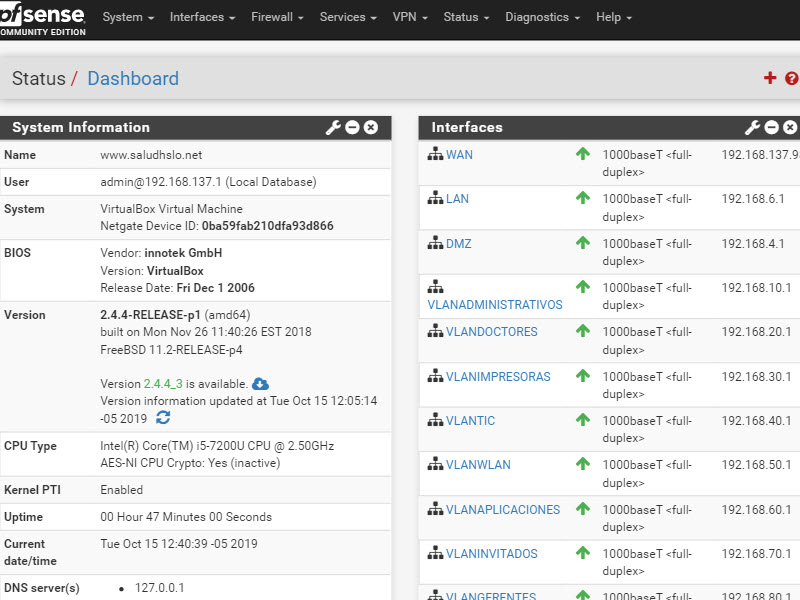The width and height of the screenshot is (800, 600).
Task: Click the Intel Core i5-7200U CPU text
Action: click(217, 445)
